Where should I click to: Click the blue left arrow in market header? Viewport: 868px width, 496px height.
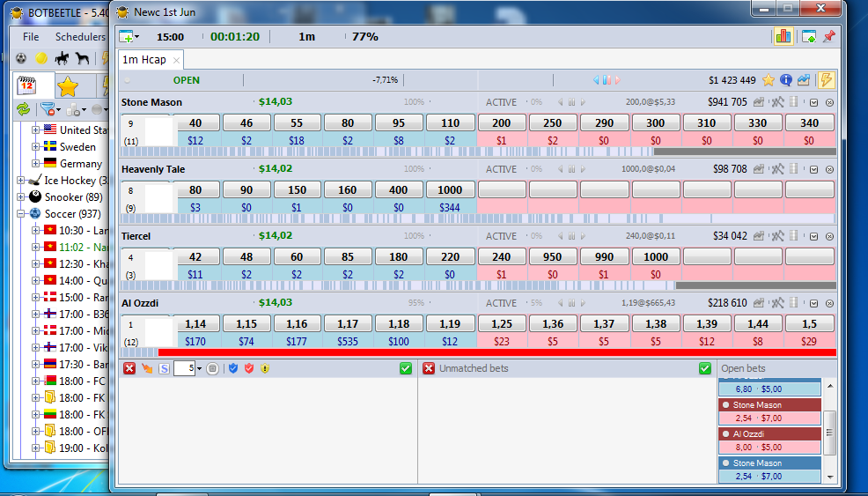click(596, 80)
